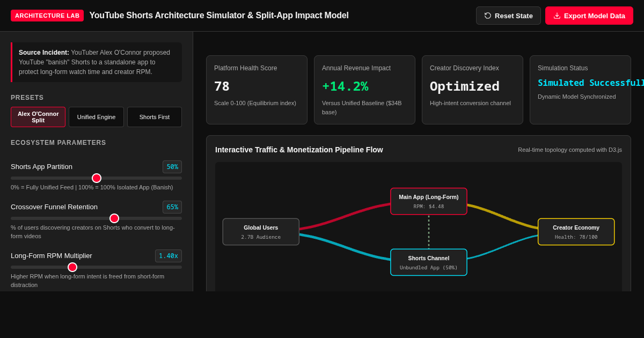The width and height of the screenshot is (644, 338).
Task: Select the Unified Engine preset
Action: point(96,117)
